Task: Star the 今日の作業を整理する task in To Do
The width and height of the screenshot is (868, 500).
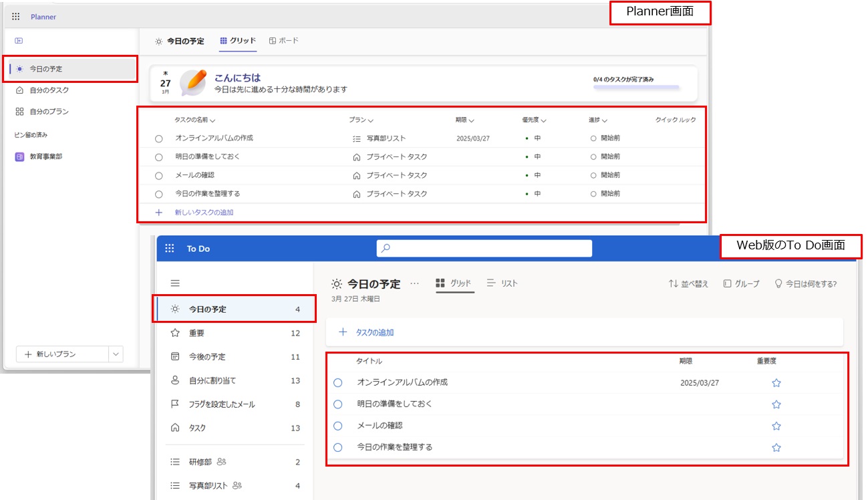Action: click(776, 447)
